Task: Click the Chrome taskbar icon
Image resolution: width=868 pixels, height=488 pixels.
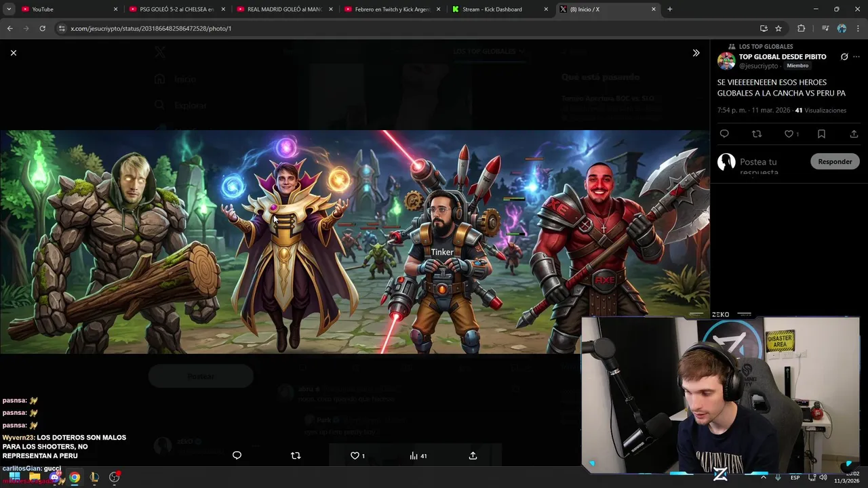Action: 74,477
